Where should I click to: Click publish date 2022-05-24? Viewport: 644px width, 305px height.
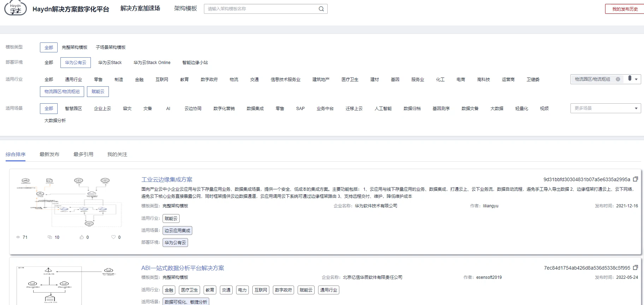click(627, 277)
